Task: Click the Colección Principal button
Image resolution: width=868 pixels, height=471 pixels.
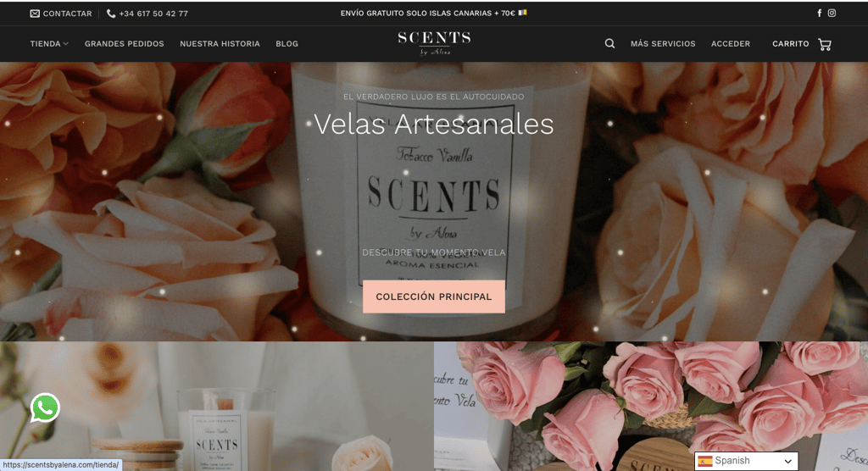Action: coord(434,296)
